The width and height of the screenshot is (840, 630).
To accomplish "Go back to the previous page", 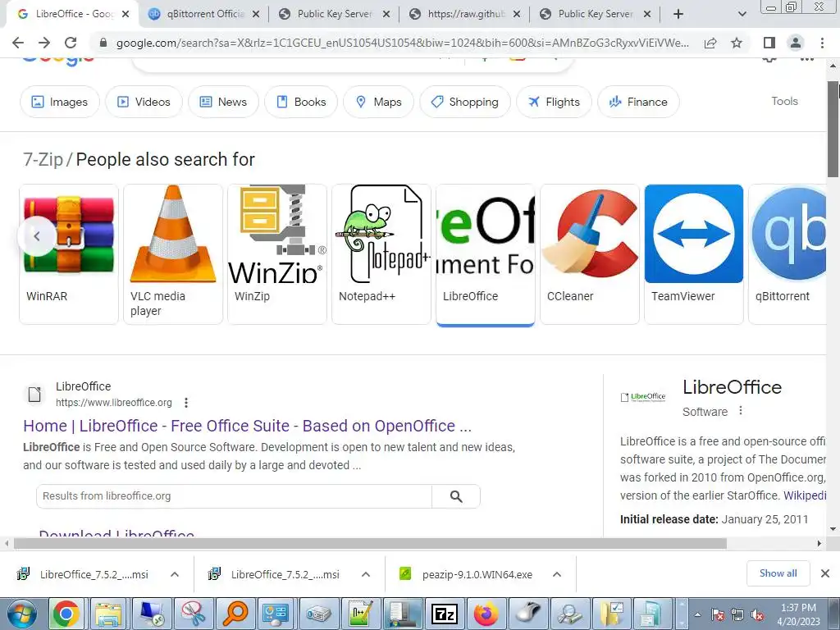I will pos(18,43).
